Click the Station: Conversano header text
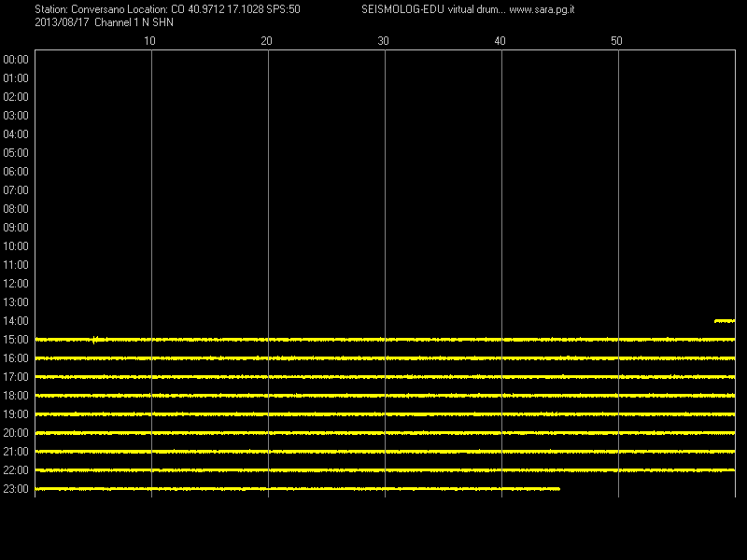This screenshot has width=747, height=560. point(79,9)
